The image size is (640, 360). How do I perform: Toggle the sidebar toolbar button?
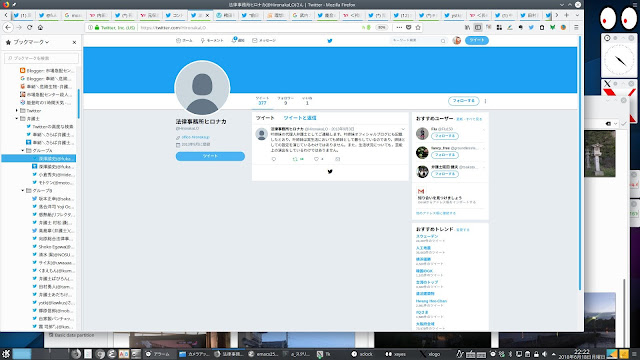(x=478, y=27)
